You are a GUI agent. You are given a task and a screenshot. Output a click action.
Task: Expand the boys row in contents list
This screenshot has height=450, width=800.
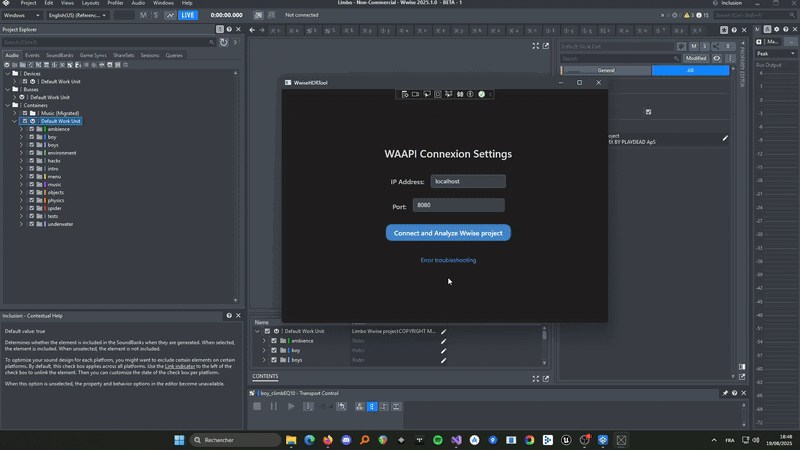pyautogui.click(x=264, y=360)
